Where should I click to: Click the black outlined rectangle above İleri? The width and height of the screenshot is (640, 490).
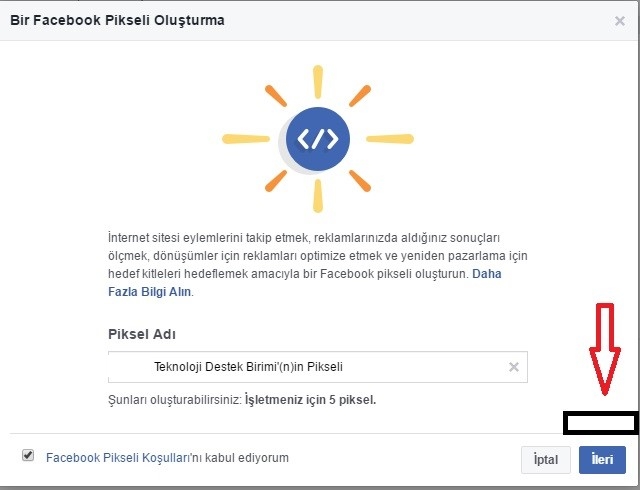(x=601, y=423)
